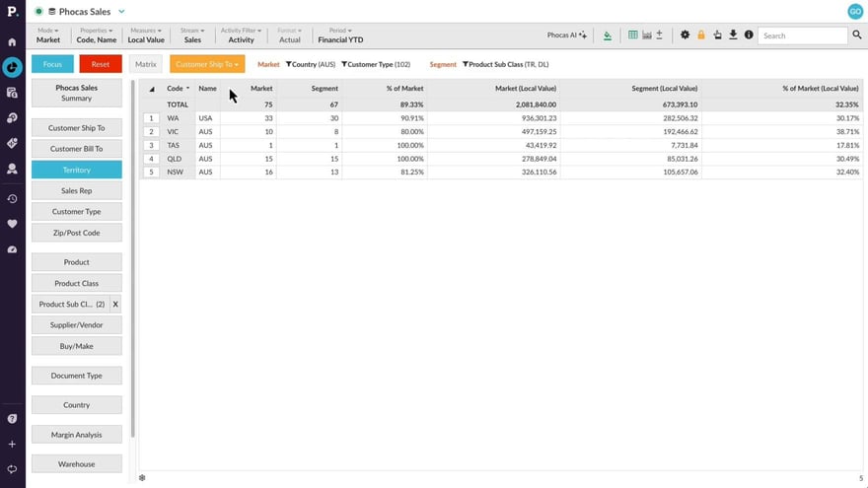Open the Stream Sales dropdown
Screen dimensions: 868x488
(192, 35)
